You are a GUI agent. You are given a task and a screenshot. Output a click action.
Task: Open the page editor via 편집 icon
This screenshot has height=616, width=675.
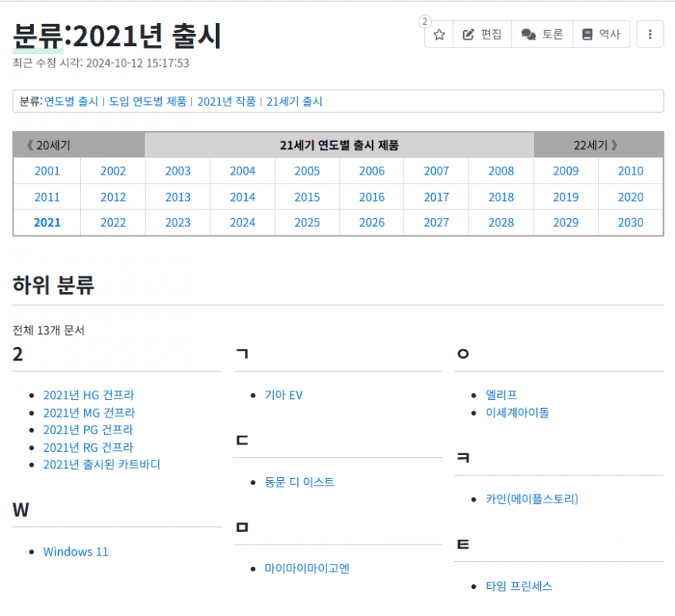point(482,33)
